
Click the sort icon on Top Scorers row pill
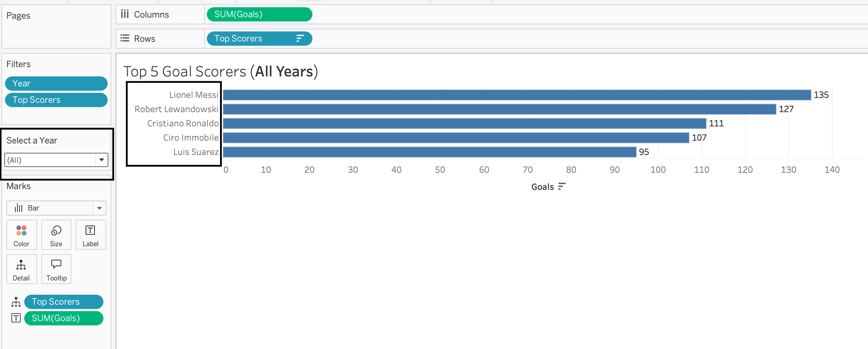pyautogui.click(x=300, y=39)
